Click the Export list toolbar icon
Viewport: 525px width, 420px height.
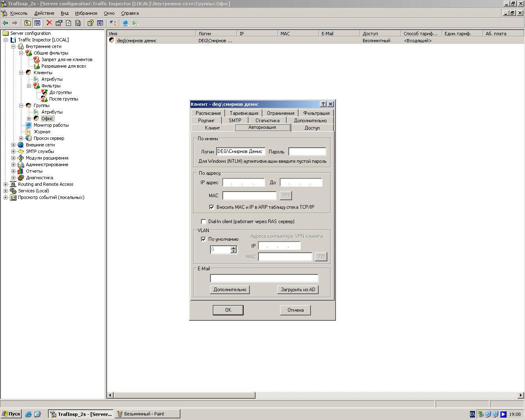coord(78,23)
